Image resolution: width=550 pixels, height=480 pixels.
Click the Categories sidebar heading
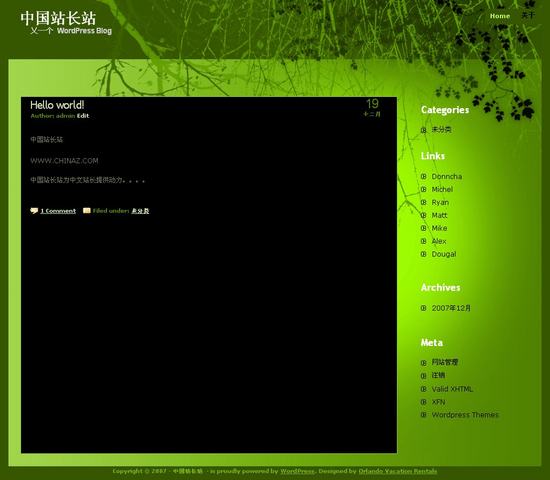click(445, 110)
